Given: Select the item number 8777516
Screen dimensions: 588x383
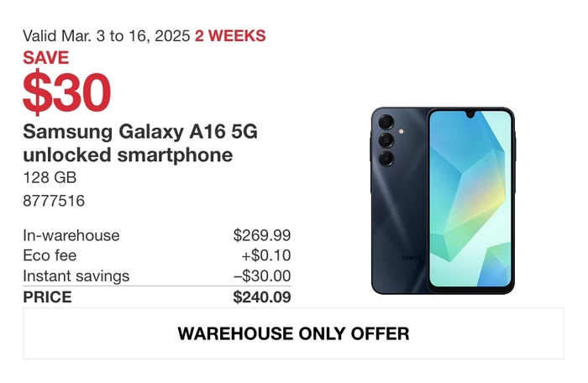Looking at the screenshot, I should 54,201.
